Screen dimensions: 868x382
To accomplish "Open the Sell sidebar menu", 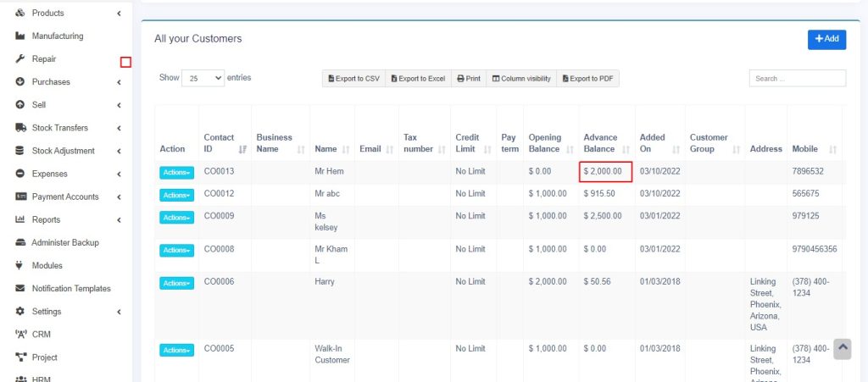I will point(39,105).
